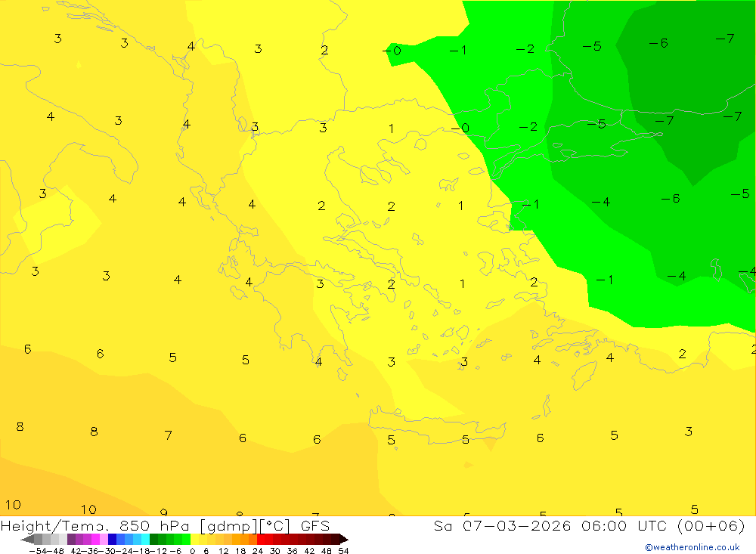Click the '(00+06)' forecast offset text

tap(711, 525)
